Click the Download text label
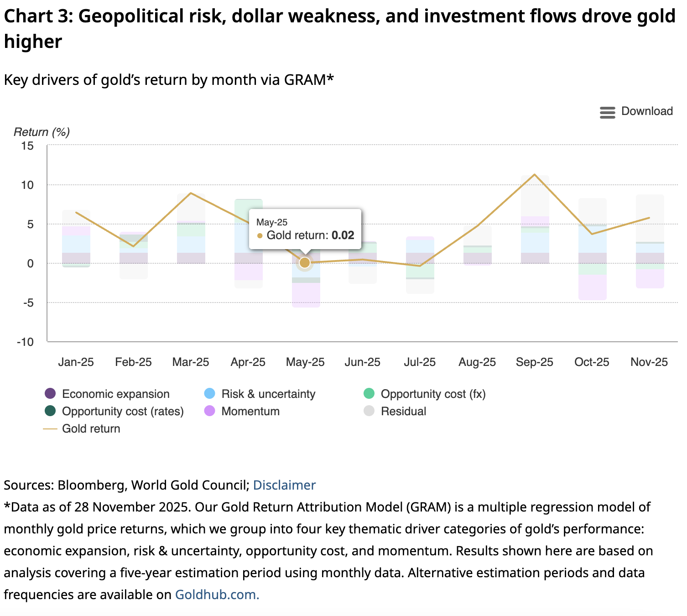 click(x=647, y=111)
